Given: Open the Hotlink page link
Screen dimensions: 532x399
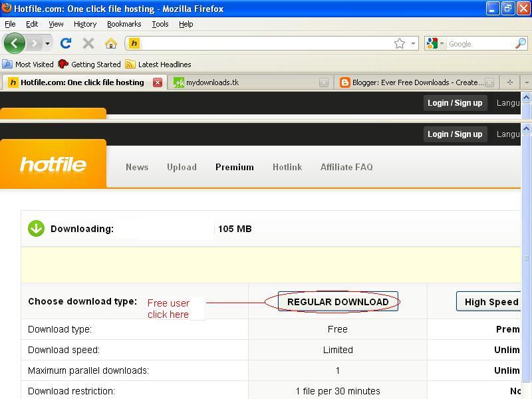Looking at the screenshot, I should click(x=287, y=167).
